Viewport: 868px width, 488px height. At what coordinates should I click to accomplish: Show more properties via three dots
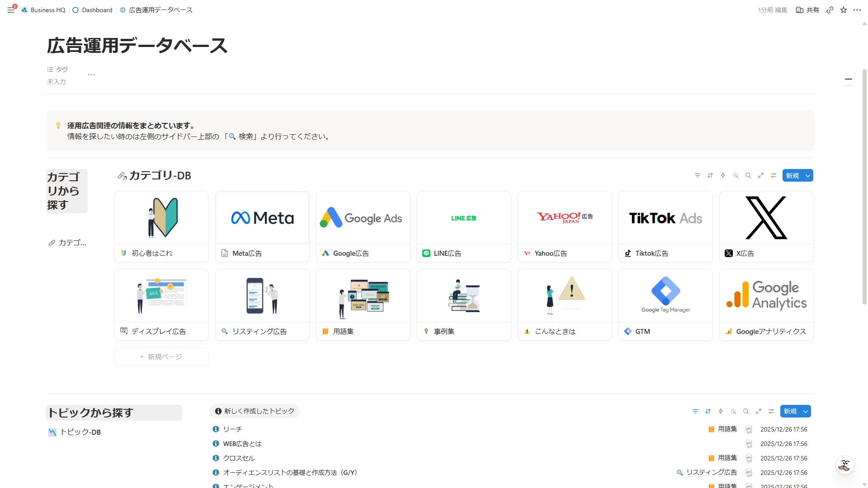click(x=91, y=75)
